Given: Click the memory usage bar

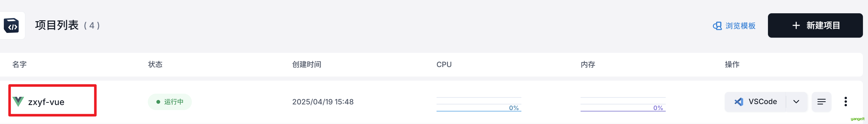Looking at the screenshot, I should point(623,104).
